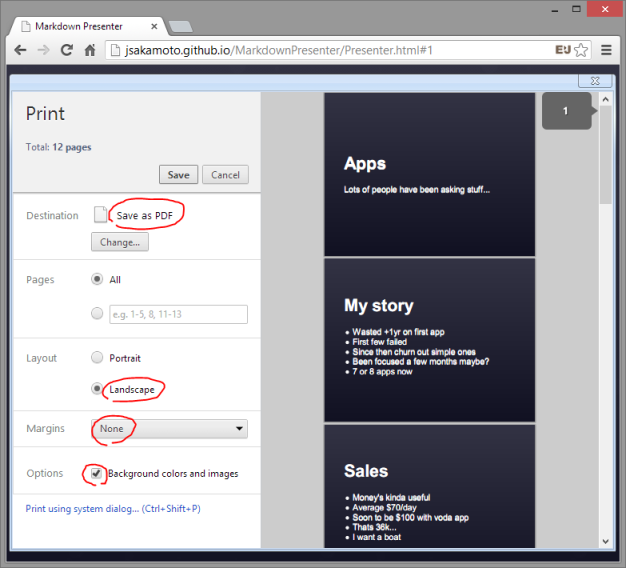626x568 pixels.
Task: Open Print using system dialog link
Action: 112,509
